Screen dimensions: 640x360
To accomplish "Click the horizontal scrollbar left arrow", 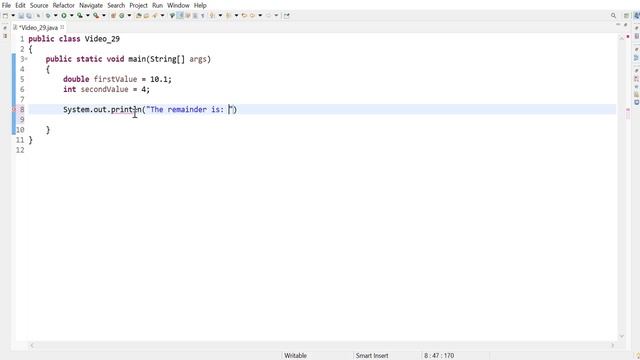I will [x=32, y=345].
